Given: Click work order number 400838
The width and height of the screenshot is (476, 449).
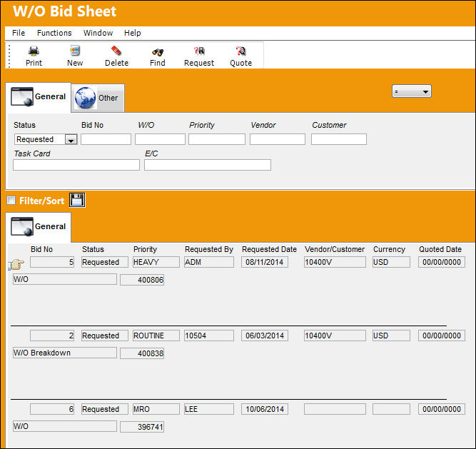Looking at the screenshot, I should click(142, 353).
